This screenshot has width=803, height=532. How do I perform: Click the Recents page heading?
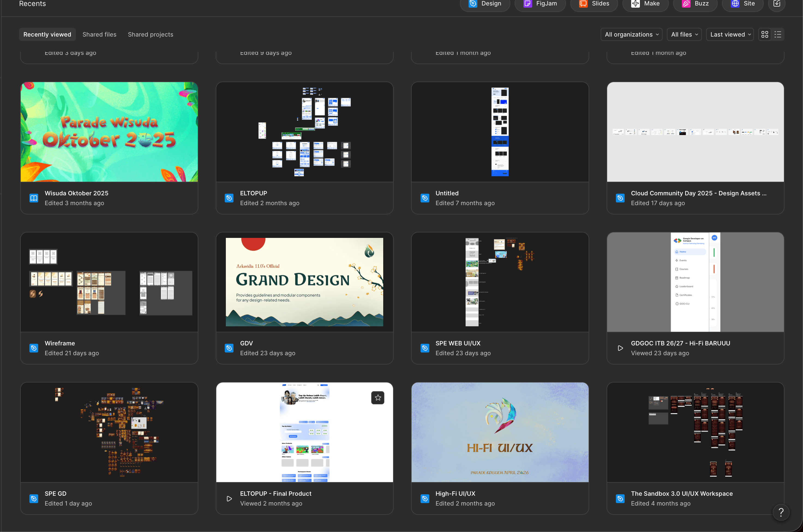[32, 4]
